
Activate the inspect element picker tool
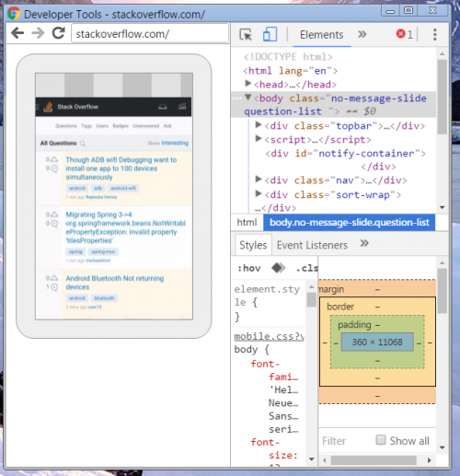tap(246, 34)
